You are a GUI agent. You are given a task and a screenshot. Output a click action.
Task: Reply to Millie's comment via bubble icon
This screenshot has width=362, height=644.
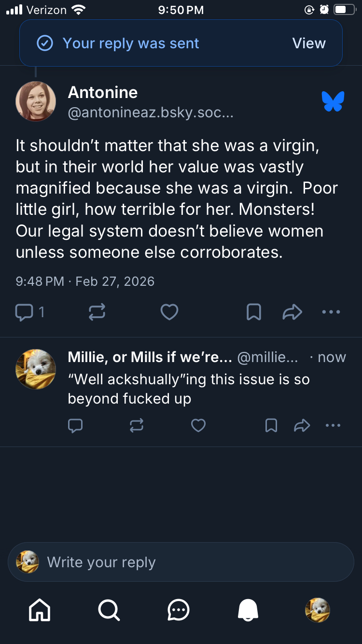click(x=76, y=425)
